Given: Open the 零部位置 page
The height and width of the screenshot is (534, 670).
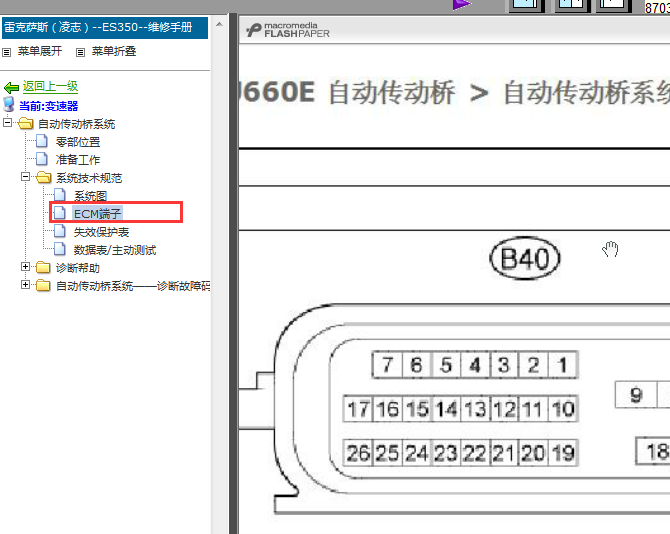Looking at the screenshot, I should 78,142.
